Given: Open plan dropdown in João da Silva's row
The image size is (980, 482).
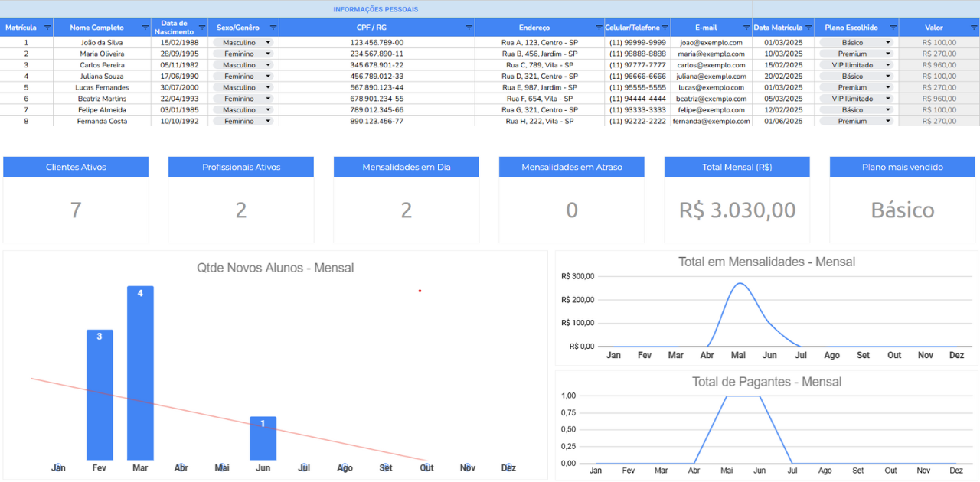Looking at the screenshot, I should click(x=888, y=43).
